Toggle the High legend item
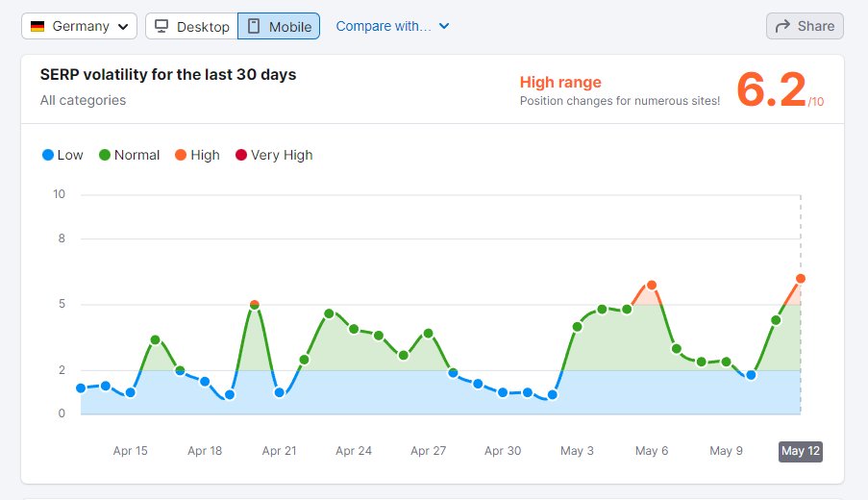The width and height of the screenshot is (868, 500). coord(197,155)
